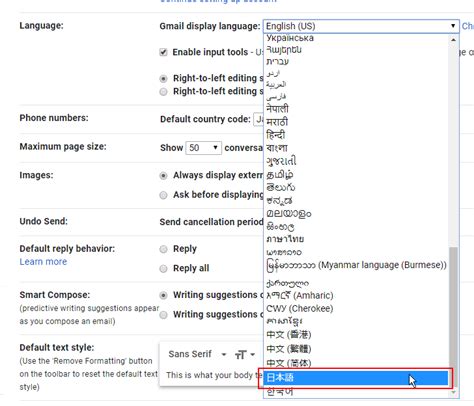474x406 pixels.
Task: Select 中文 (香港) from the language list
Action: (356, 334)
